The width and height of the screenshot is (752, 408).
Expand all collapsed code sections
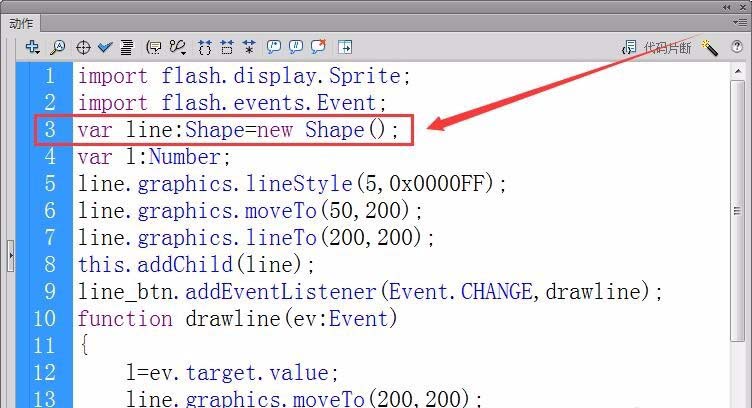[x=249, y=47]
